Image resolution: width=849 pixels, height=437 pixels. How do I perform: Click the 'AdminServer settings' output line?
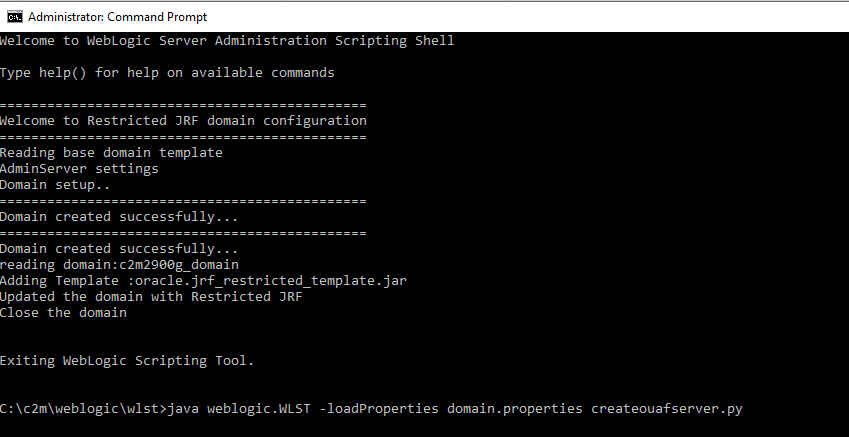[79, 168]
